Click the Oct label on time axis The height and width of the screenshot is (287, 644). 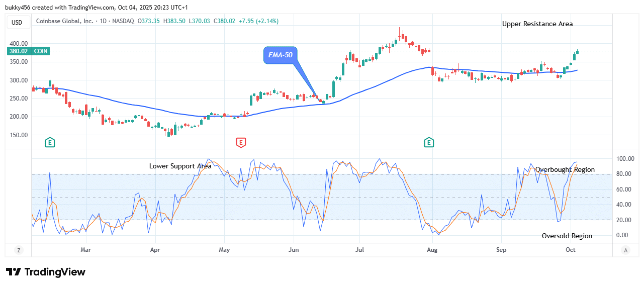click(571, 249)
